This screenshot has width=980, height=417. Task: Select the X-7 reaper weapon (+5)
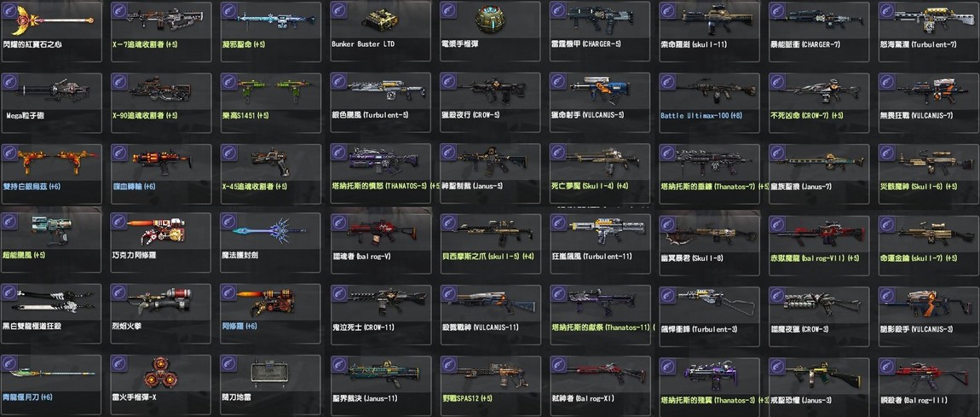(x=160, y=32)
